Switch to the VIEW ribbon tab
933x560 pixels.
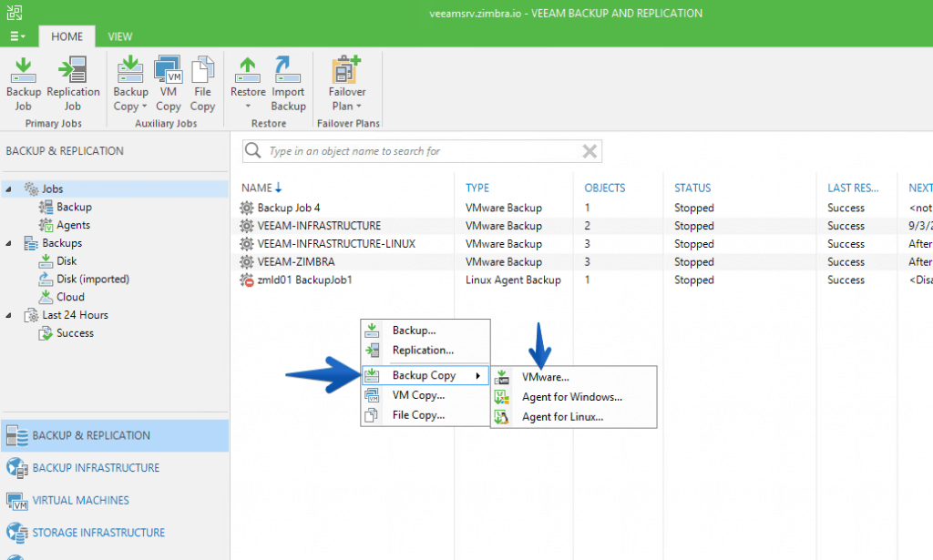(119, 36)
